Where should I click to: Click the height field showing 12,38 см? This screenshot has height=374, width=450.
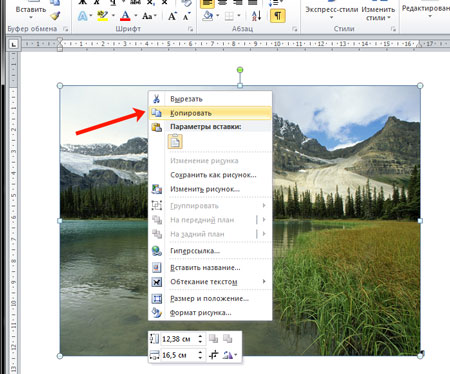tap(179, 339)
